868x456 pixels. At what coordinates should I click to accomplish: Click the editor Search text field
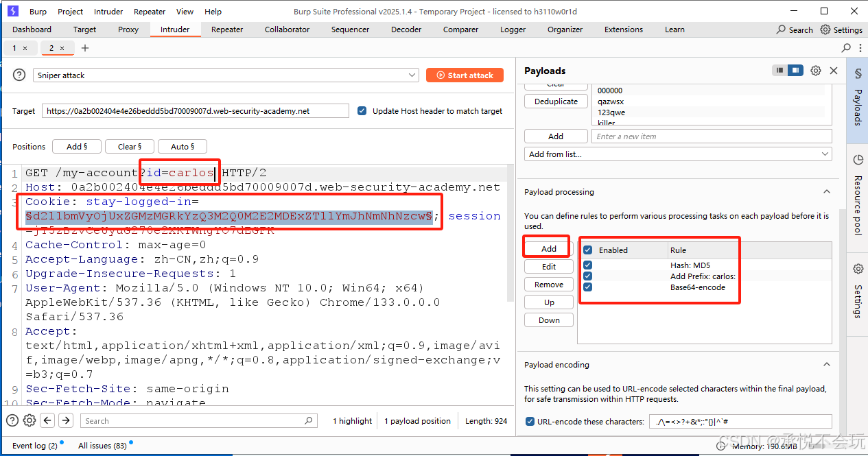point(200,421)
